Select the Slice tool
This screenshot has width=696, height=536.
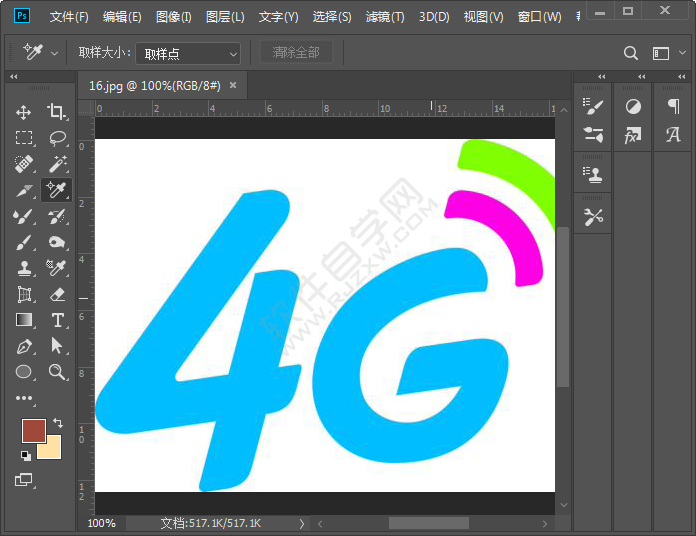(24, 190)
